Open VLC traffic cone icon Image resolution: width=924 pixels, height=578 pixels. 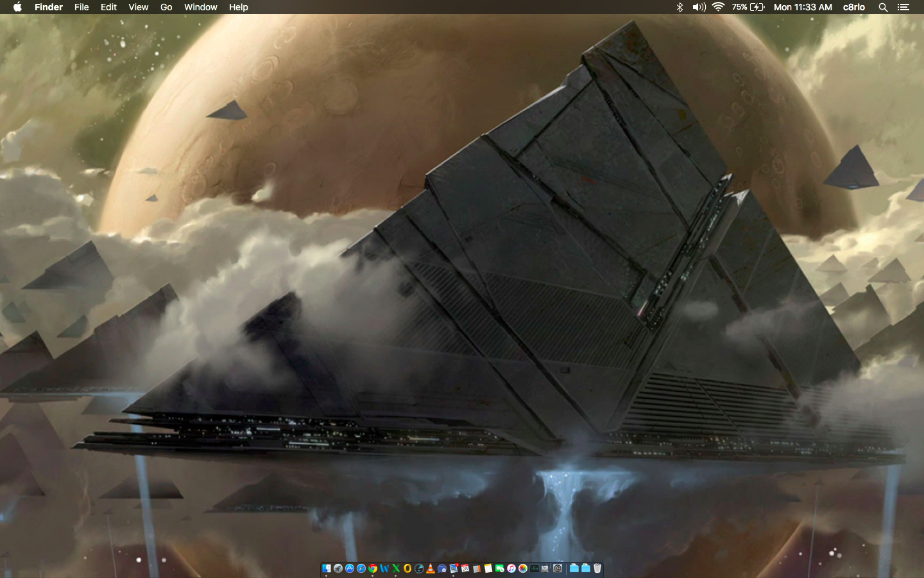click(431, 568)
